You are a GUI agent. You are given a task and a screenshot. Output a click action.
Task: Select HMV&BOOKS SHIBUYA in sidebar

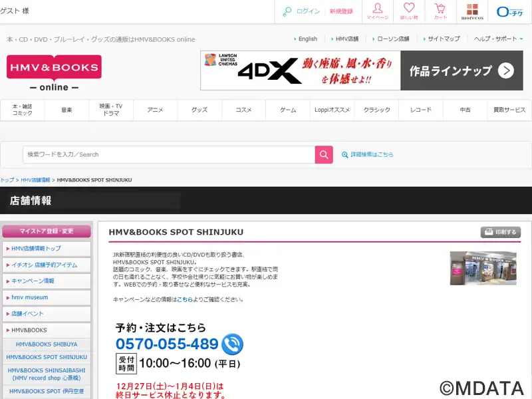pyautogui.click(x=47, y=344)
